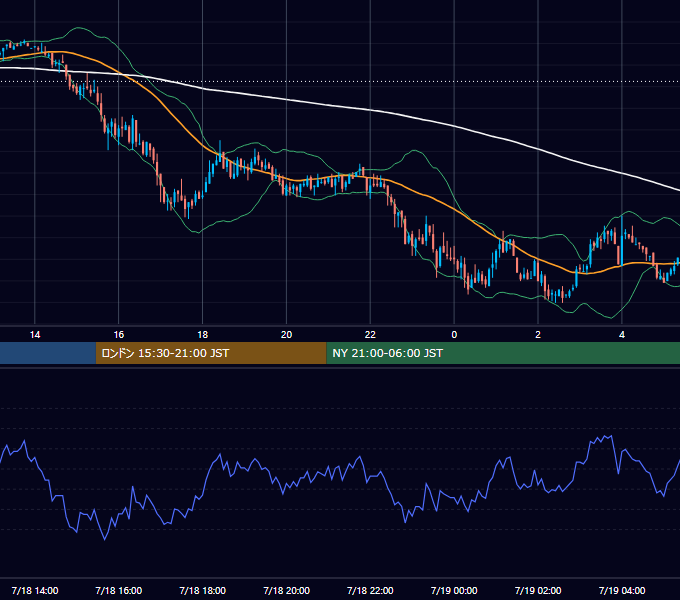
Task: Click the 18 hour axis label
Action: click(203, 335)
